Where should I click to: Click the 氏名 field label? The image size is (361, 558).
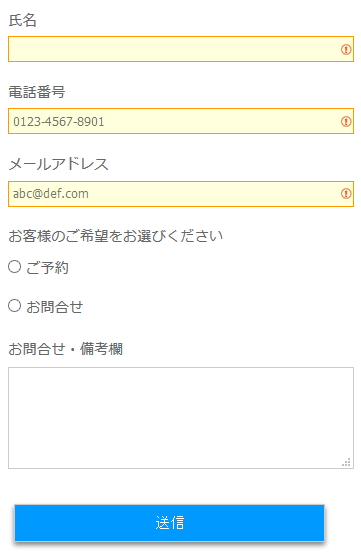pyautogui.click(x=22, y=20)
